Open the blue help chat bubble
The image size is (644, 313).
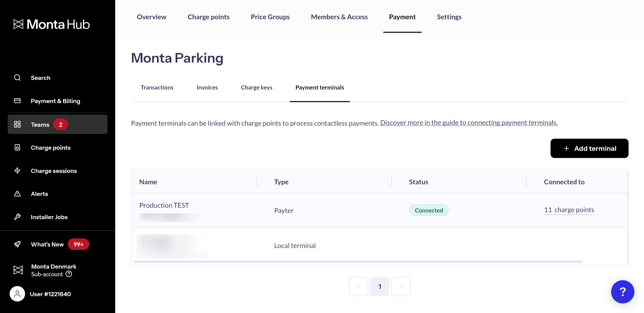(622, 292)
